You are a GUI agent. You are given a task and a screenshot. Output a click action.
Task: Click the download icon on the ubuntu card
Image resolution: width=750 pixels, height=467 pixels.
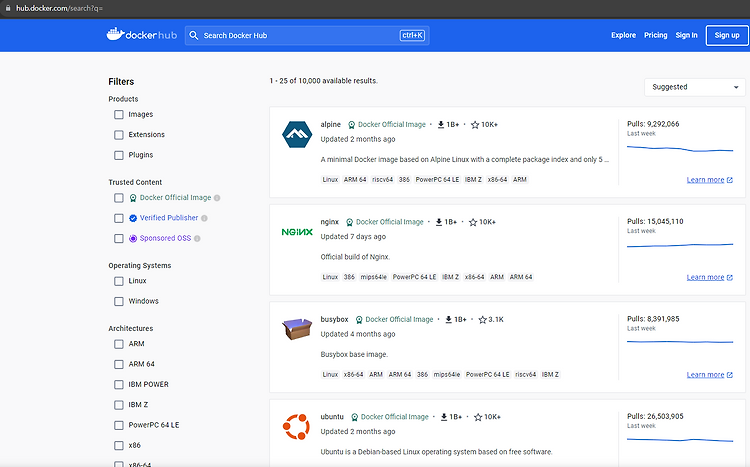point(444,417)
